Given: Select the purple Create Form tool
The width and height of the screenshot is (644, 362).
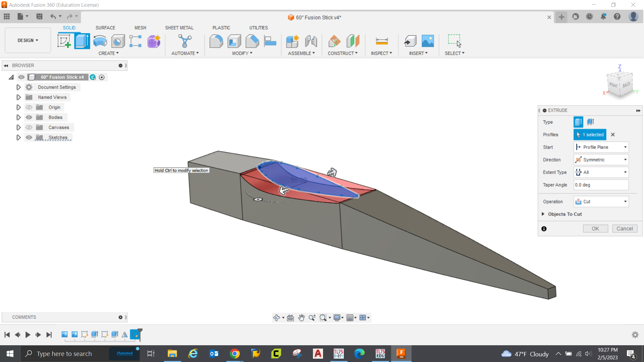Looking at the screenshot, I should (x=154, y=41).
